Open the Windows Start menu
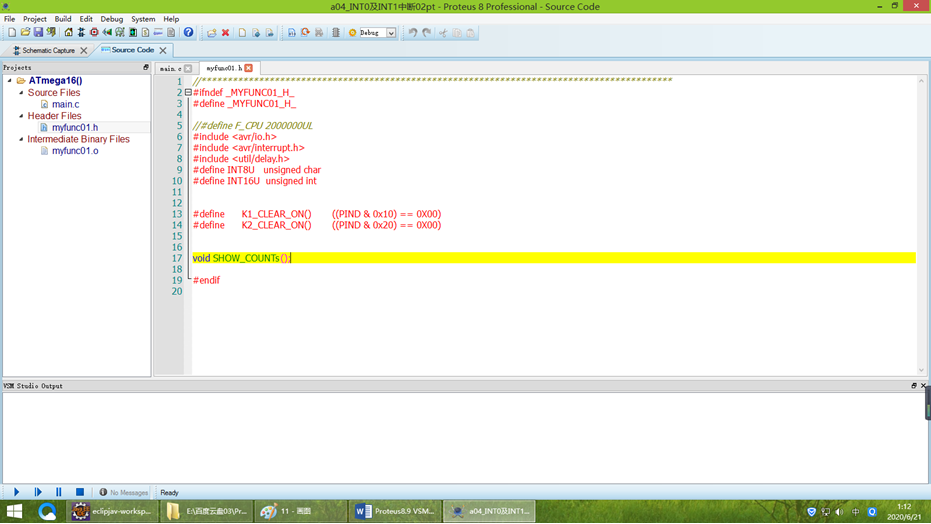 pyautogui.click(x=14, y=511)
